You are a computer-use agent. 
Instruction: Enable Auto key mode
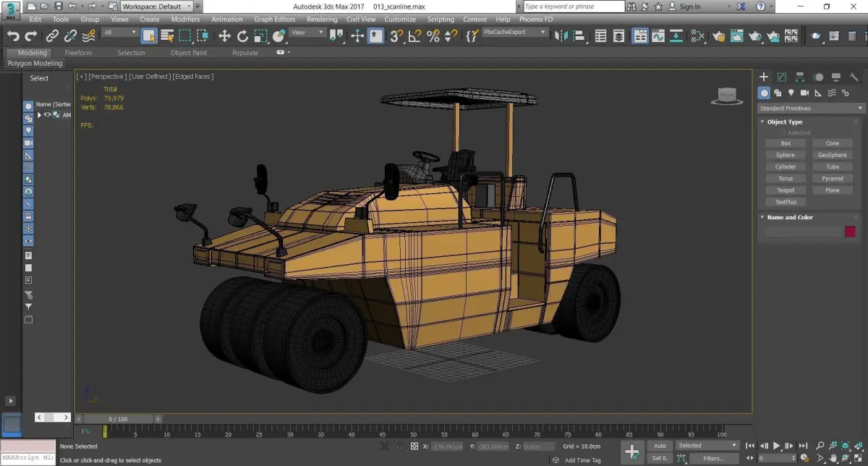659,446
